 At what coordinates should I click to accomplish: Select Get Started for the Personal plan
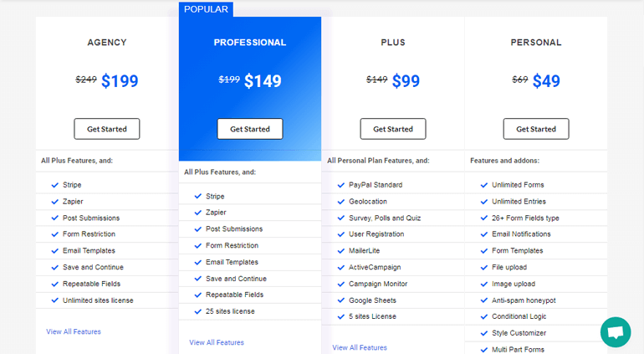(536, 129)
